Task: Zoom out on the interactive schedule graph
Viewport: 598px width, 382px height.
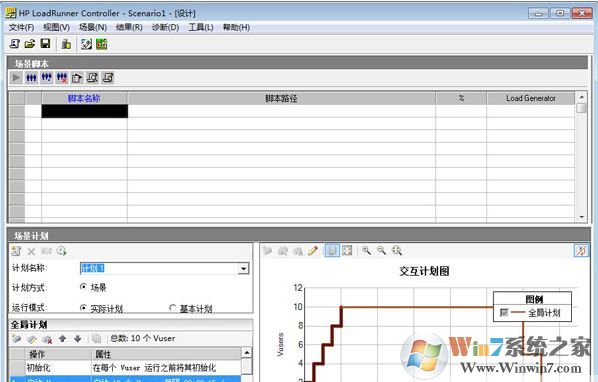Action: click(381, 250)
